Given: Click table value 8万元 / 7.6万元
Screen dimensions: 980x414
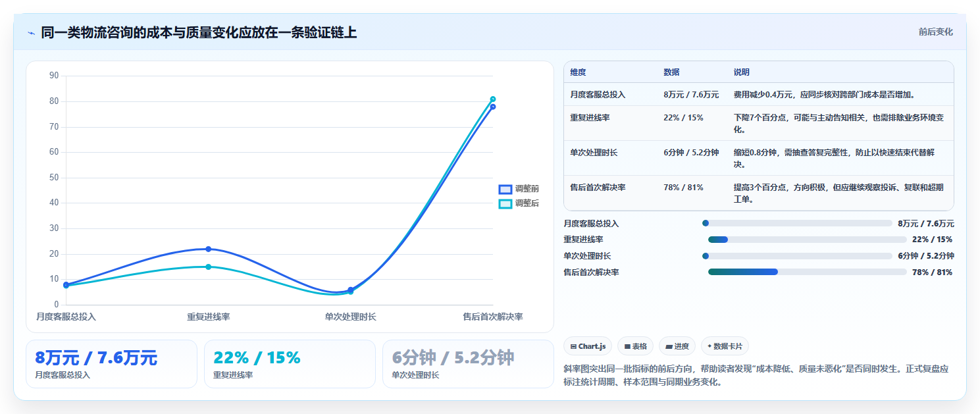Looking at the screenshot, I should (x=691, y=95).
